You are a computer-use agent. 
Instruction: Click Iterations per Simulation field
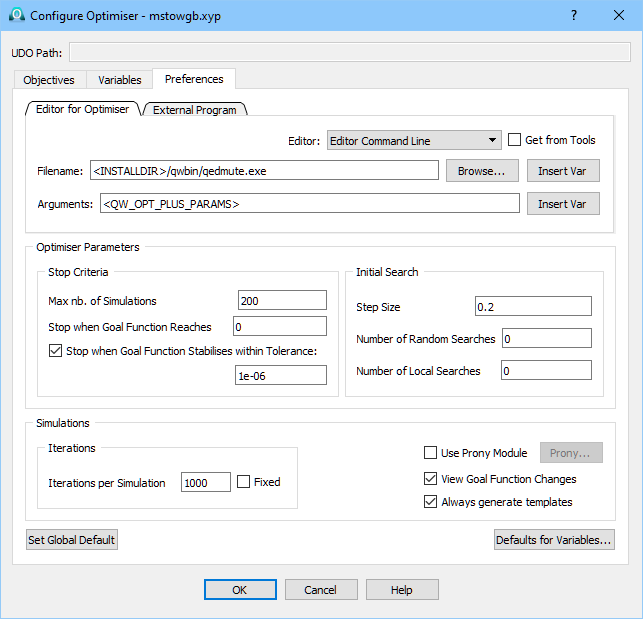coord(206,482)
